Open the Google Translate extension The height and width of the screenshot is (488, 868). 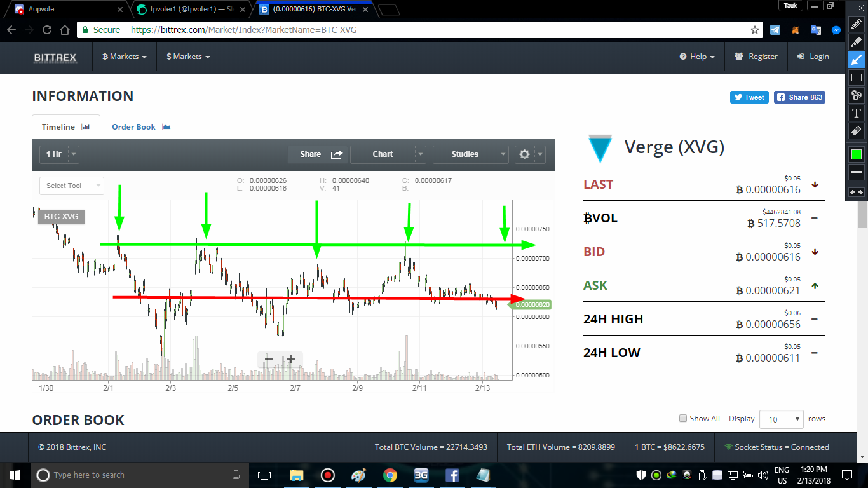815,30
